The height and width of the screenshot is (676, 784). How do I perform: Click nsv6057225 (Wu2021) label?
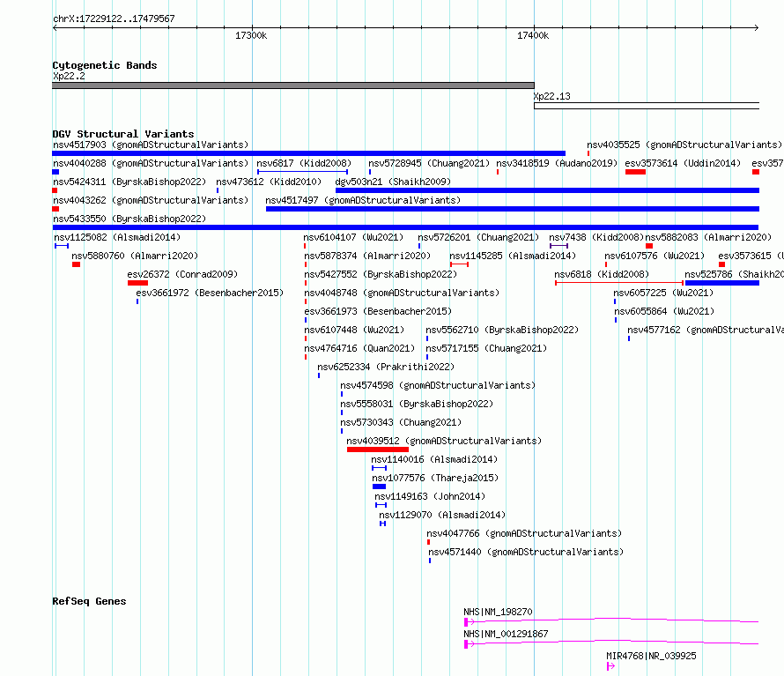point(663,293)
